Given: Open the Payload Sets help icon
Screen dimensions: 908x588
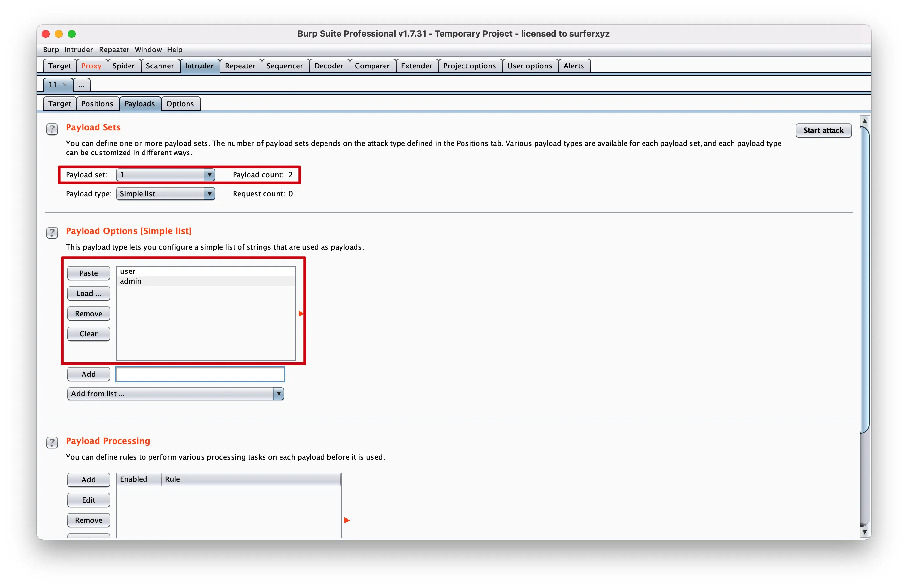Looking at the screenshot, I should pos(52,129).
